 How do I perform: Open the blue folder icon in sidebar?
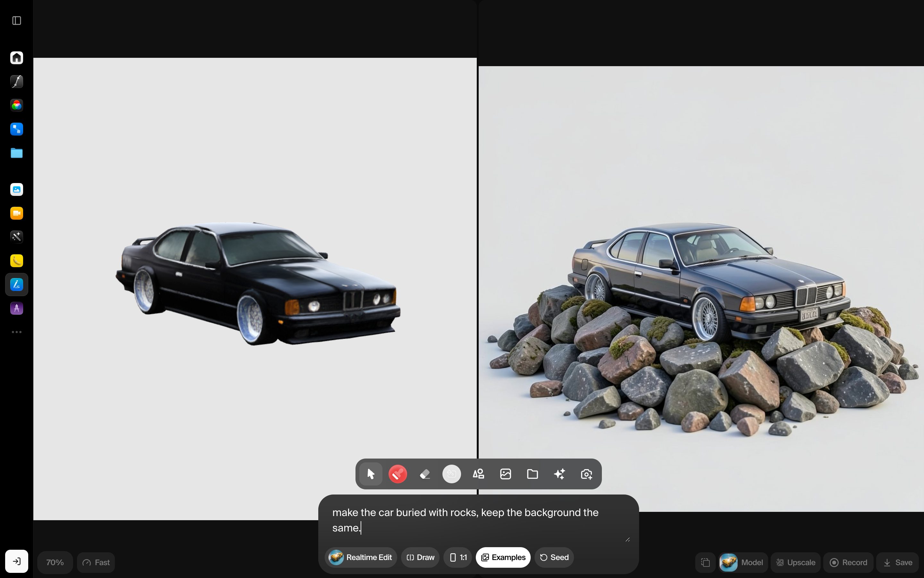tap(16, 153)
